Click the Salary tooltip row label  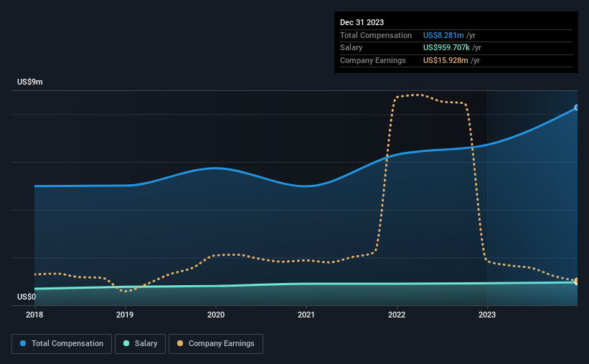[x=352, y=48]
